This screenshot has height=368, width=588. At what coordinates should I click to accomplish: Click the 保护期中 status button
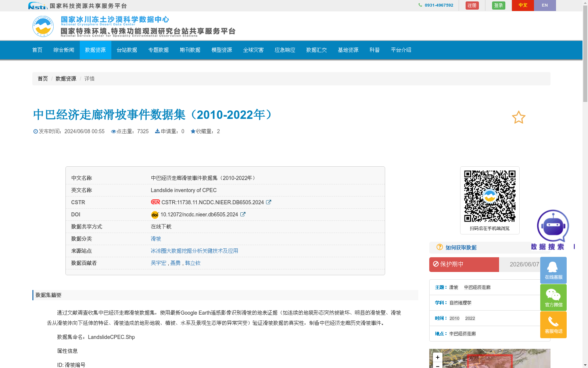(464, 265)
